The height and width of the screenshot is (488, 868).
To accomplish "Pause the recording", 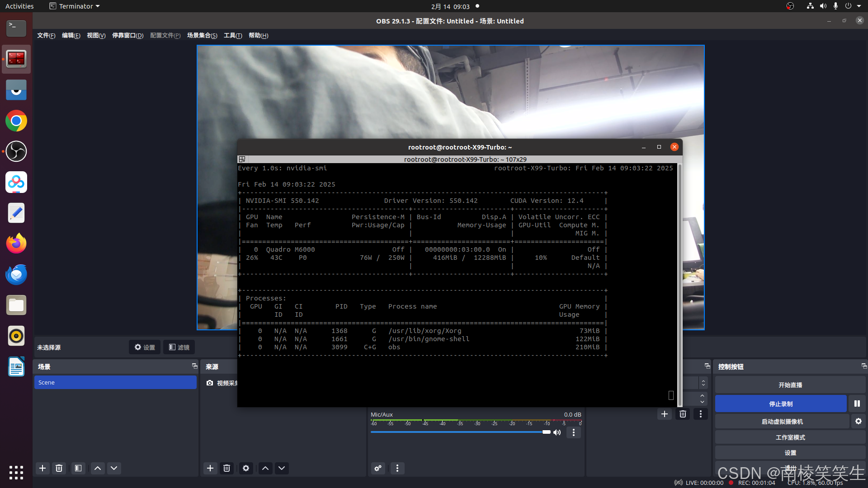I will pyautogui.click(x=857, y=404).
